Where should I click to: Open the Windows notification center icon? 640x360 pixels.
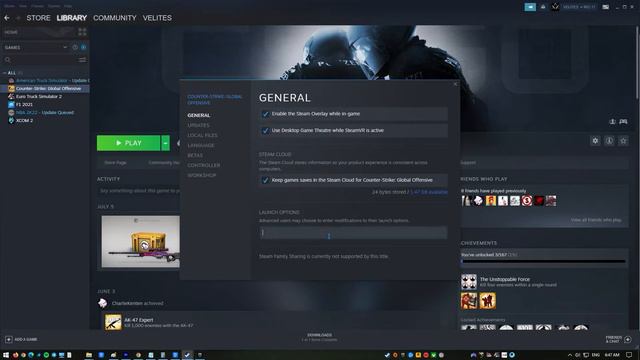pyautogui.click(x=629, y=355)
